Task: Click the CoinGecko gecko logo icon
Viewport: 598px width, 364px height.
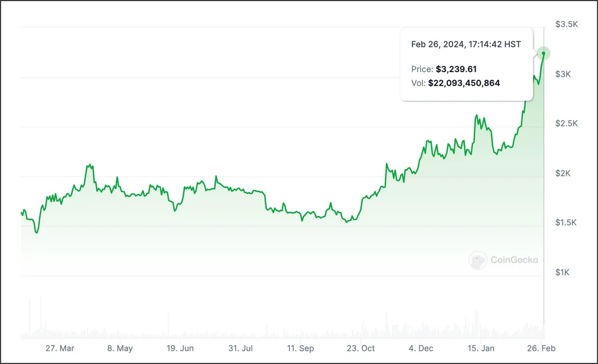Action: (478, 260)
